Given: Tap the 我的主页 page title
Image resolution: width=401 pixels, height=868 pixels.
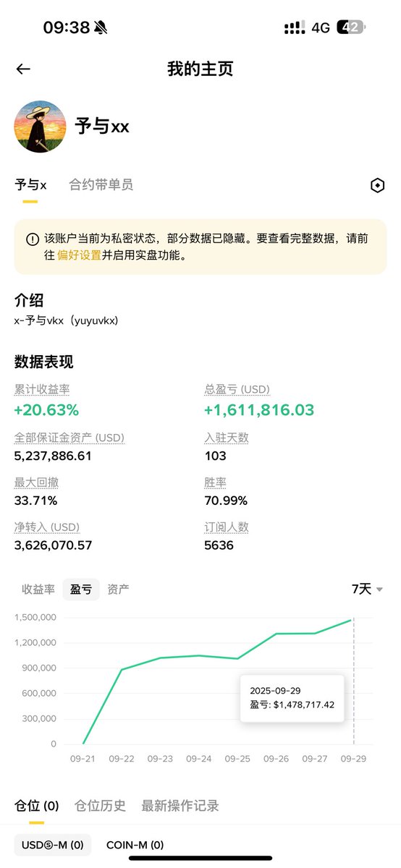Looking at the screenshot, I should click(x=200, y=69).
